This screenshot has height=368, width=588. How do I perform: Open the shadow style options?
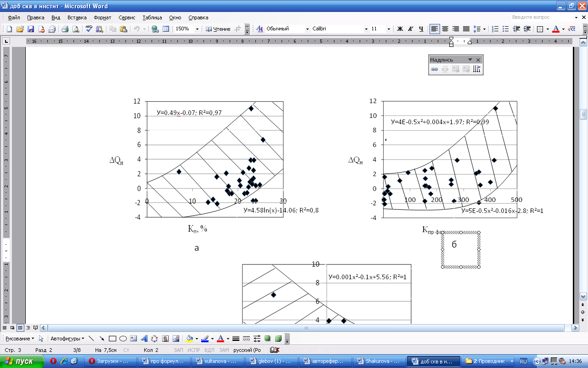point(267,339)
